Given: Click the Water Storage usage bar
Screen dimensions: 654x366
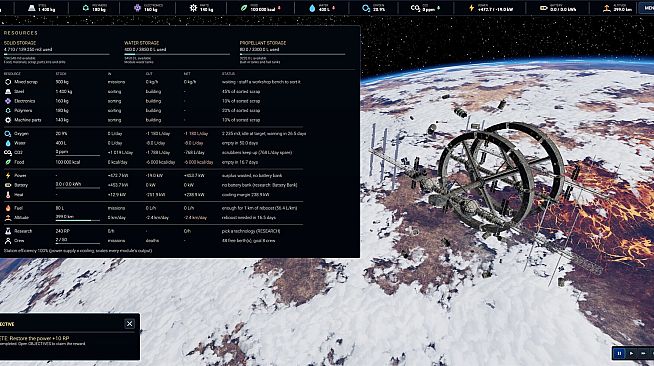Looking at the screenshot, I should 177,54.
